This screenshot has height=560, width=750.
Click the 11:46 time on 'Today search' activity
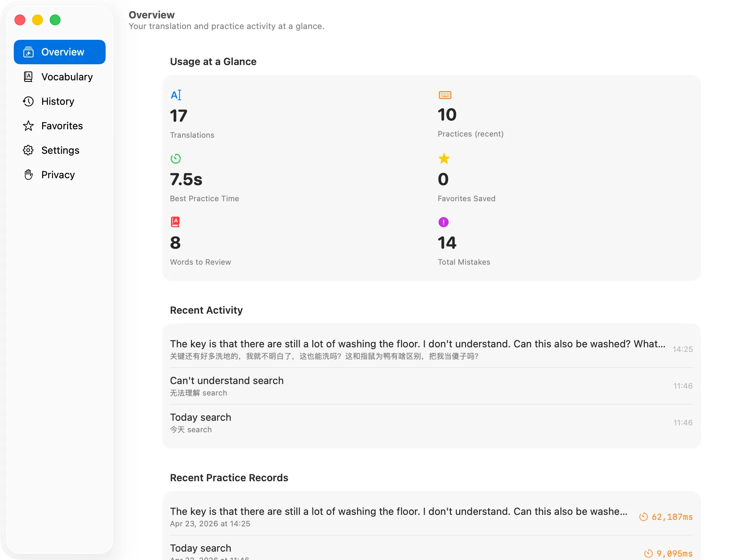pos(683,423)
